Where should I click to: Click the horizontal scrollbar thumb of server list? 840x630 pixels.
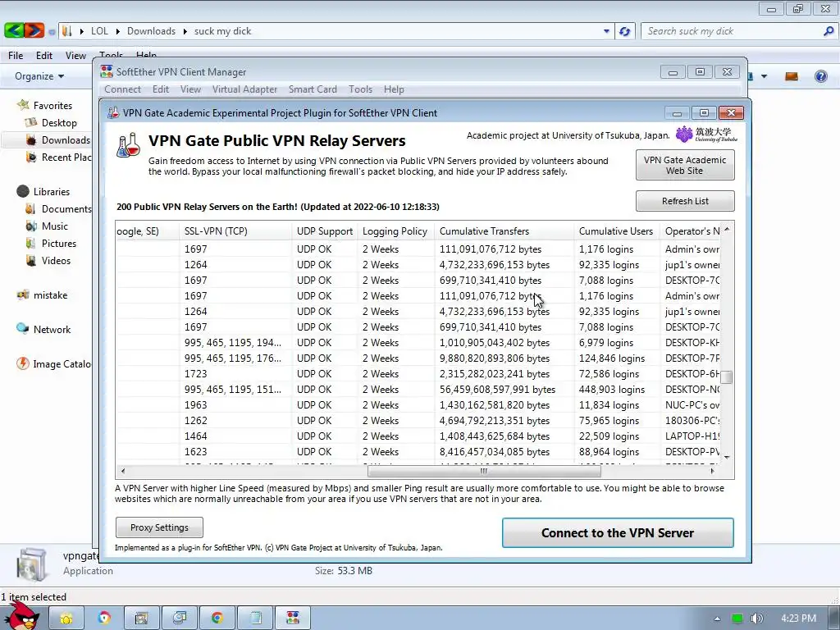click(x=484, y=472)
